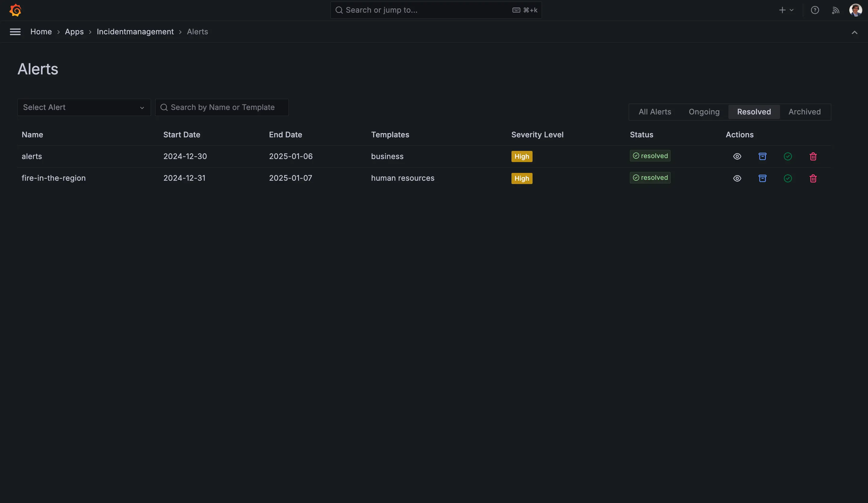868x503 pixels.
Task: Click the All Alerts filter button
Action: click(x=655, y=111)
